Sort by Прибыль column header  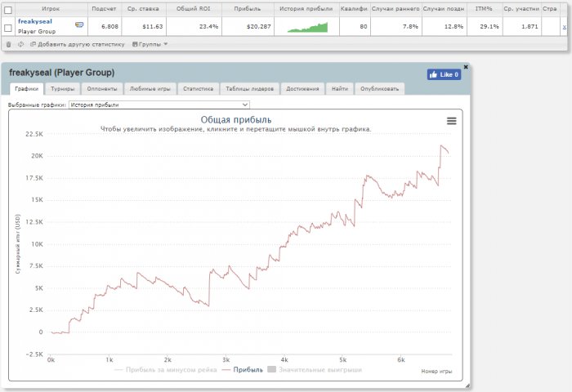(248, 8)
